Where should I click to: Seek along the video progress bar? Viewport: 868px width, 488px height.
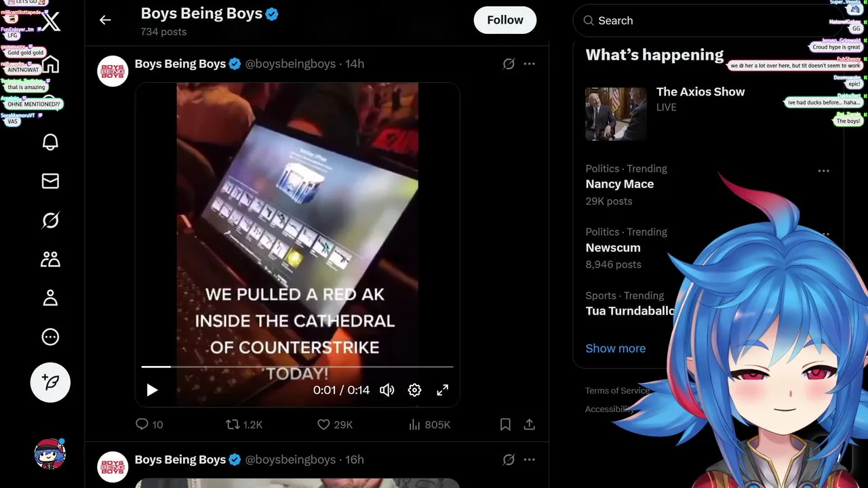(x=297, y=367)
